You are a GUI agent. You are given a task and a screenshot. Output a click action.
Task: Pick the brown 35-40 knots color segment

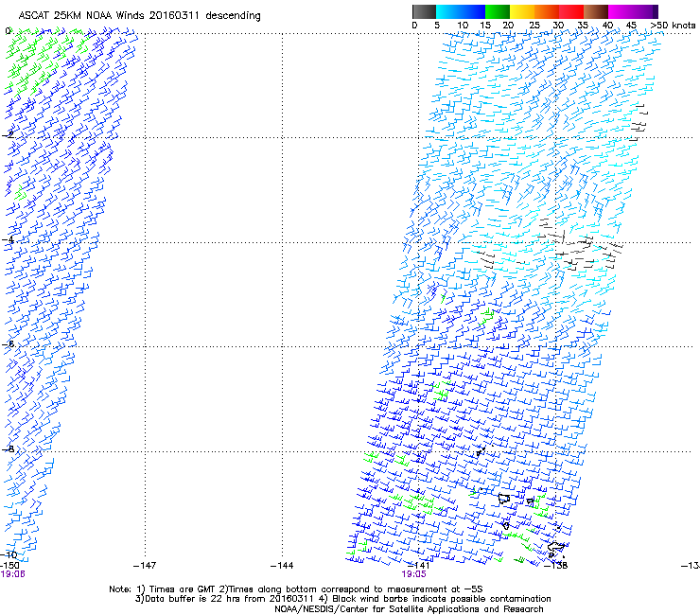[x=596, y=11]
